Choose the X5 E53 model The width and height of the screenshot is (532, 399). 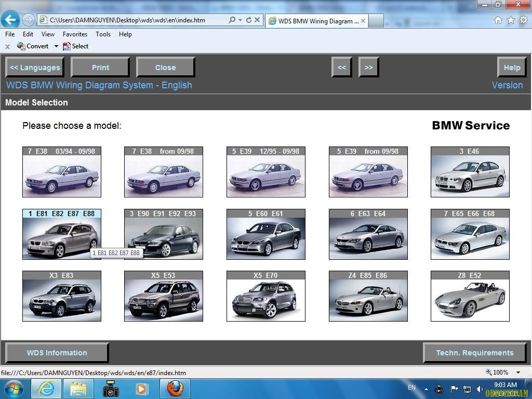164,296
